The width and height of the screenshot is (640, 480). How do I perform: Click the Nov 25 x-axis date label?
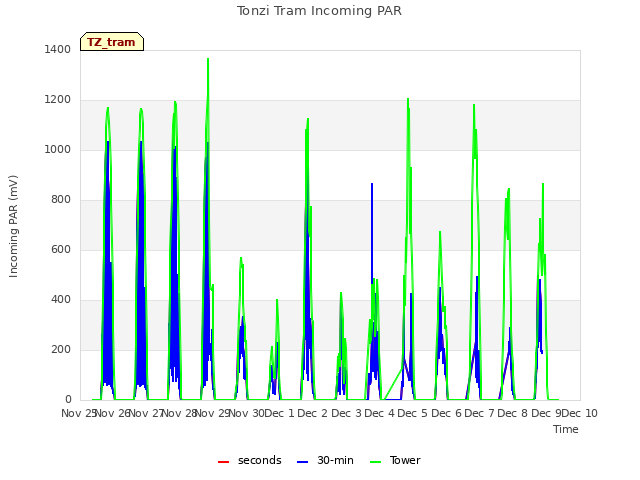78,413
